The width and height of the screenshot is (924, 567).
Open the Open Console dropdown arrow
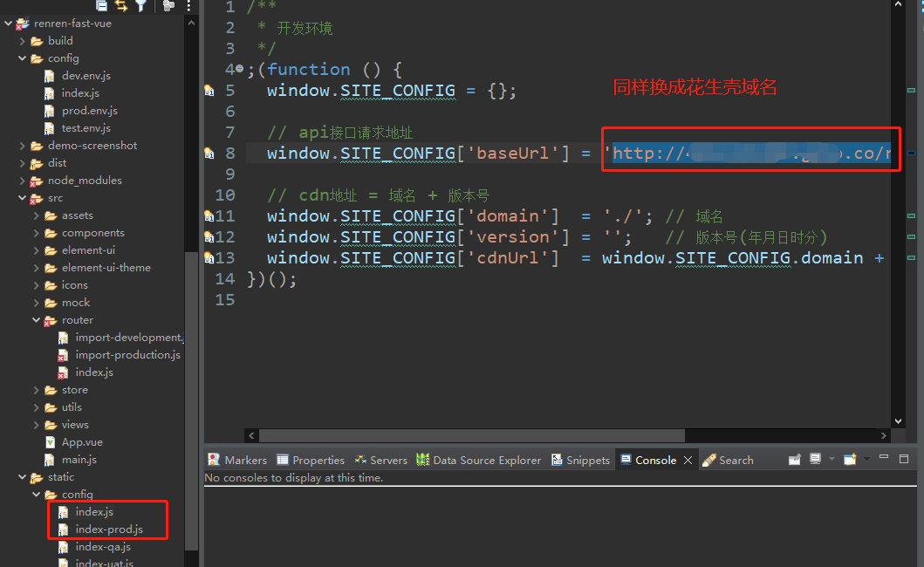(866, 459)
